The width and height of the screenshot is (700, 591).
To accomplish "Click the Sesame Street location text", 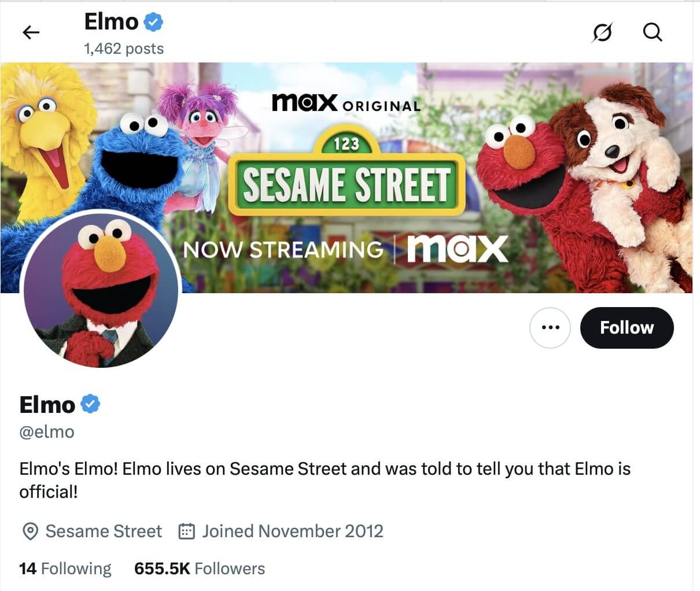I will click(104, 531).
